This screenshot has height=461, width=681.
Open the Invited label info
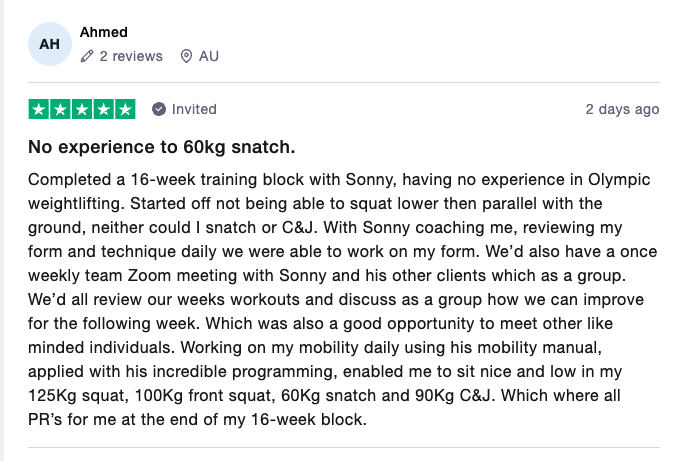tap(194, 109)
